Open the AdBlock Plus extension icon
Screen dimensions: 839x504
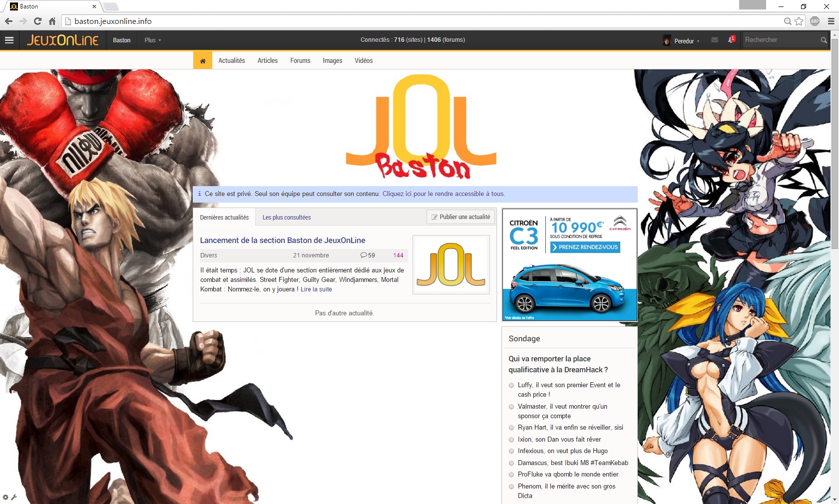[815, 21]
